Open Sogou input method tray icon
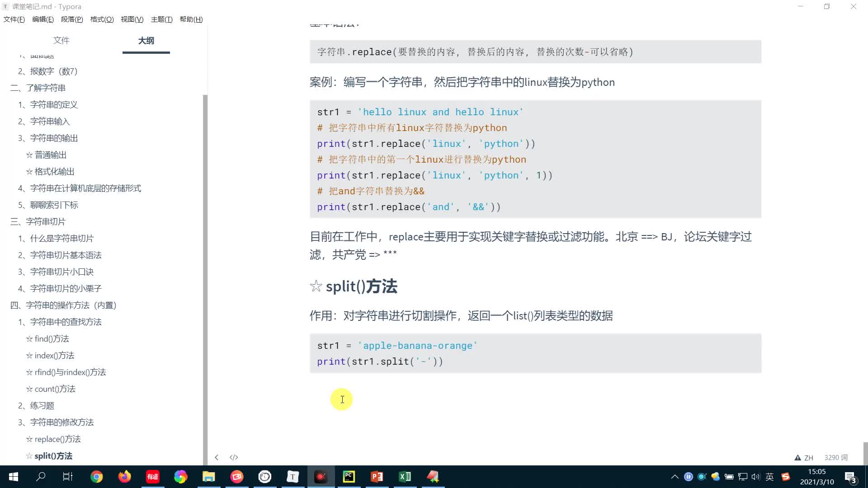868x488 pixels. pyautogui.click(x=786, y=477)
